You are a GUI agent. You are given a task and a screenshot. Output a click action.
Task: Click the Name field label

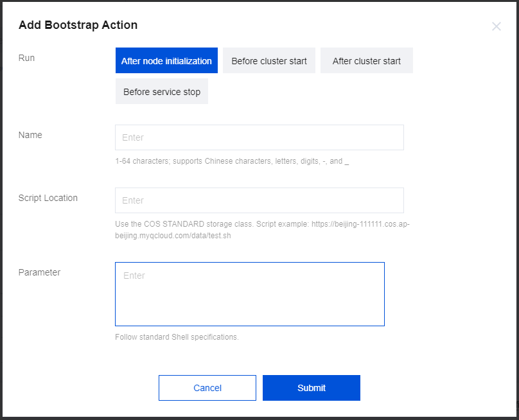point(30,135)
